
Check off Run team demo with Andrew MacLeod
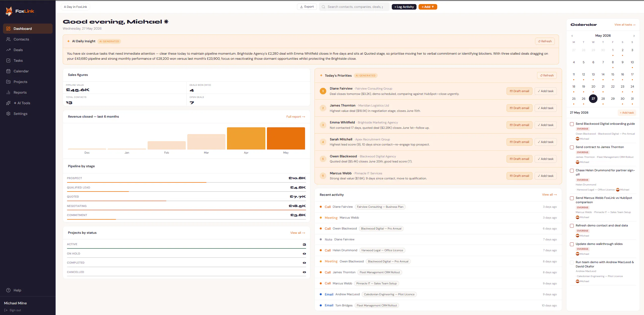pyautogui.click(x=572, y=262)
